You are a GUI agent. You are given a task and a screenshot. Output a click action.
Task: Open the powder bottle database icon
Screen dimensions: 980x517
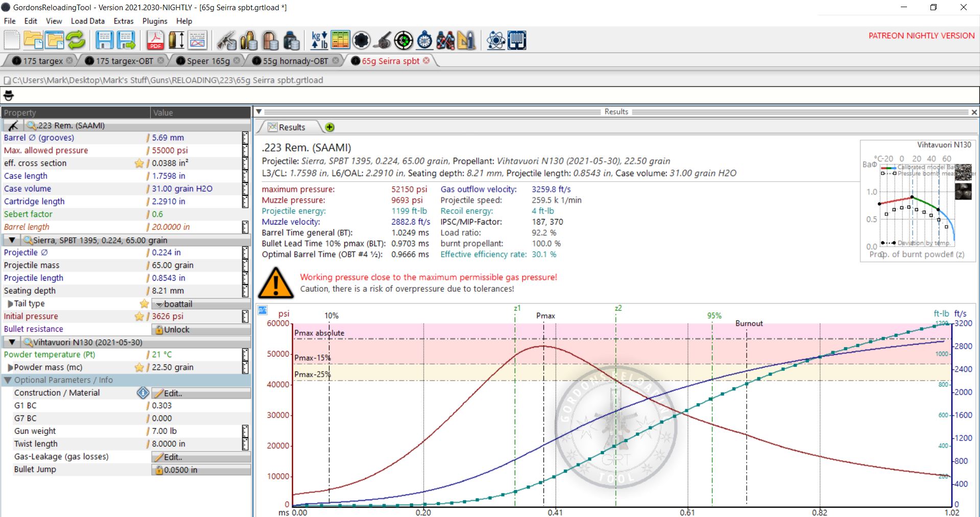click(291, 40)
